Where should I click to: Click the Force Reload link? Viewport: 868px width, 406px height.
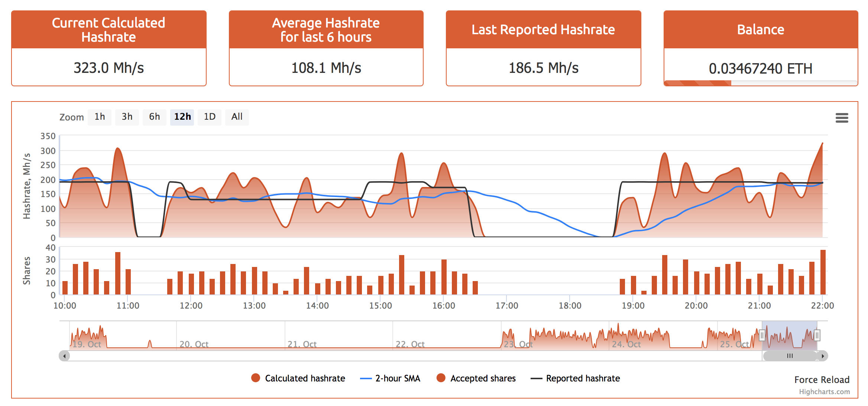click(x=822, y=380)
